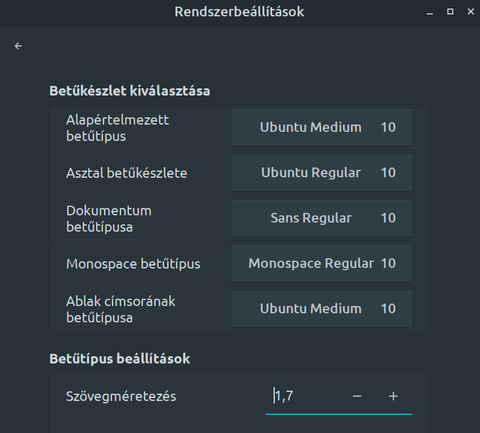Click the Dokumentum betűtípusa row label
Viewport: 480px width, 433px height.
pos(109,219)
